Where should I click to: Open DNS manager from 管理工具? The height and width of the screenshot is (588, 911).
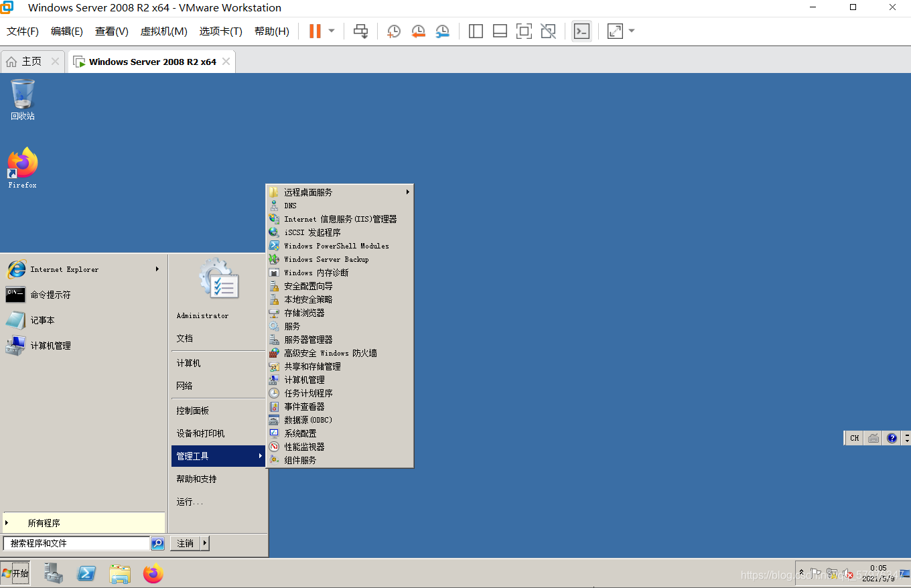coord(340,206)
